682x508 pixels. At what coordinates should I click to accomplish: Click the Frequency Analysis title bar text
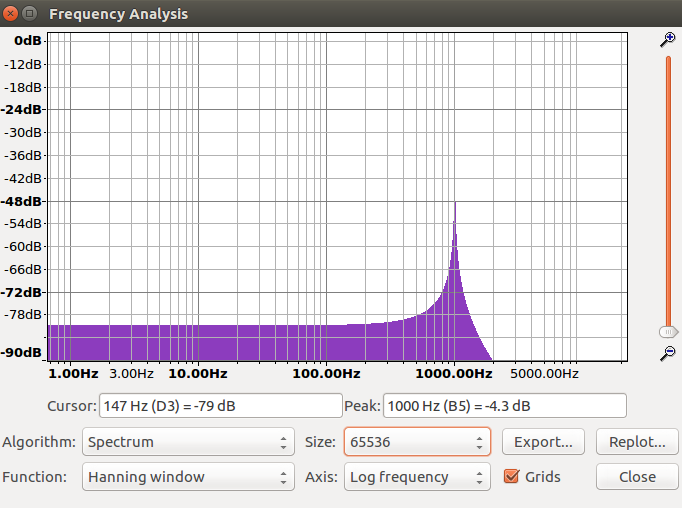[x=118, y=14]
